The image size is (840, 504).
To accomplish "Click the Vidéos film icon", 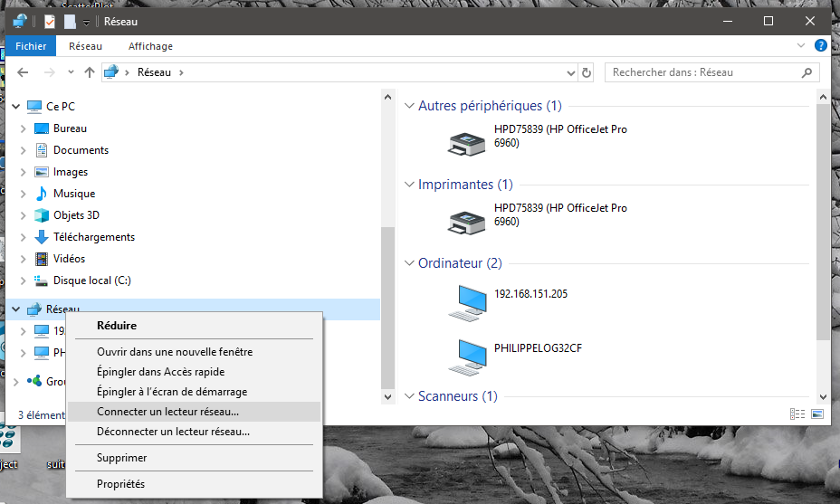I will (x=42, y=259).
